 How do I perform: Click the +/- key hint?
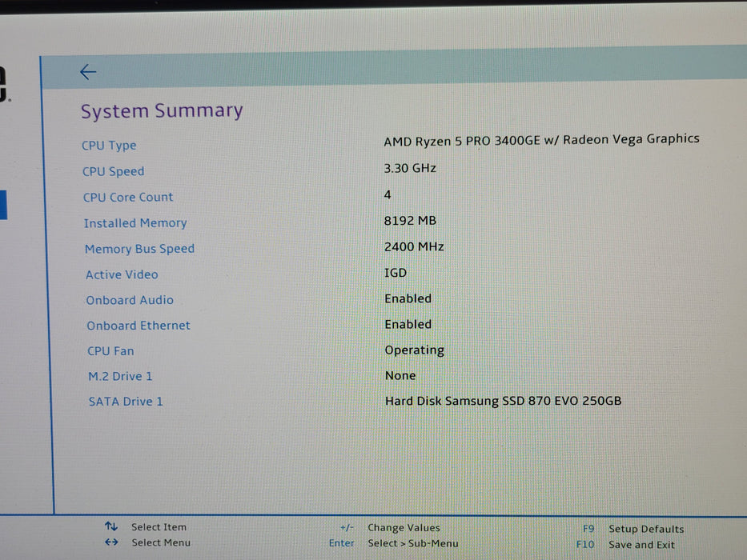[347, 528]
